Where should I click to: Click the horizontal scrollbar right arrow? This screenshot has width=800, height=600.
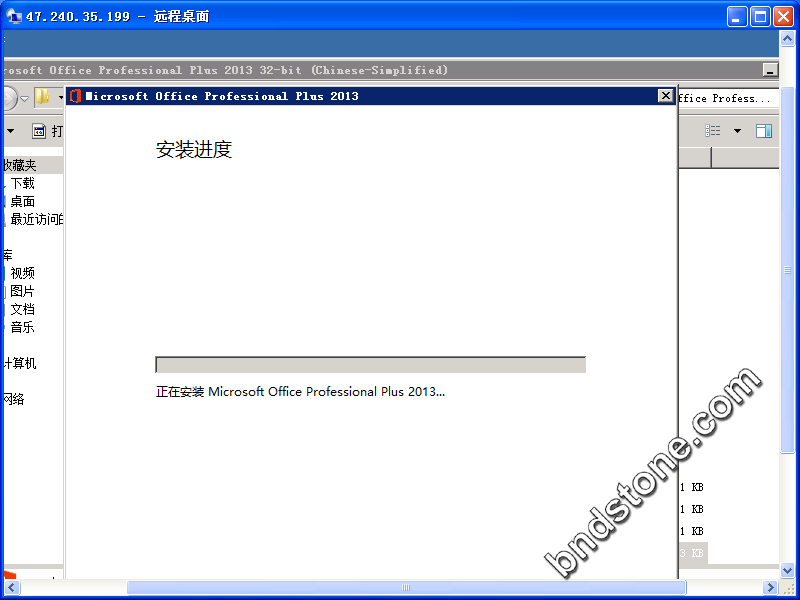[771, 587]
